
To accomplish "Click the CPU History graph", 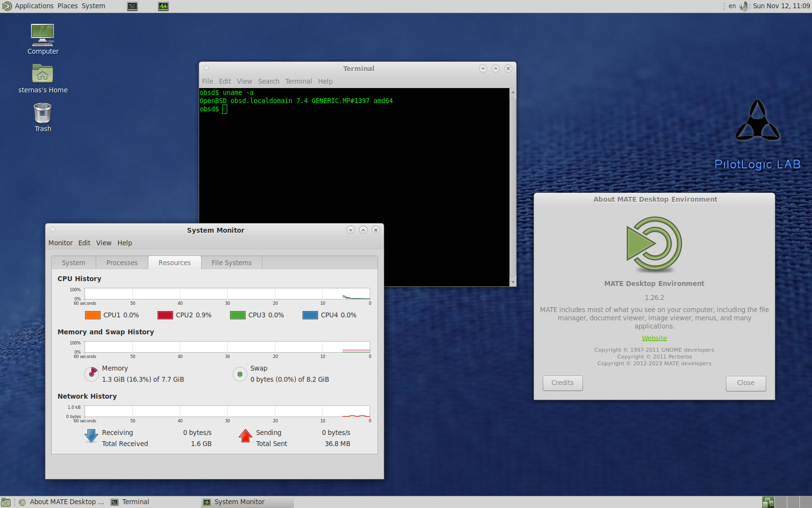I will [x=227, y=294].
